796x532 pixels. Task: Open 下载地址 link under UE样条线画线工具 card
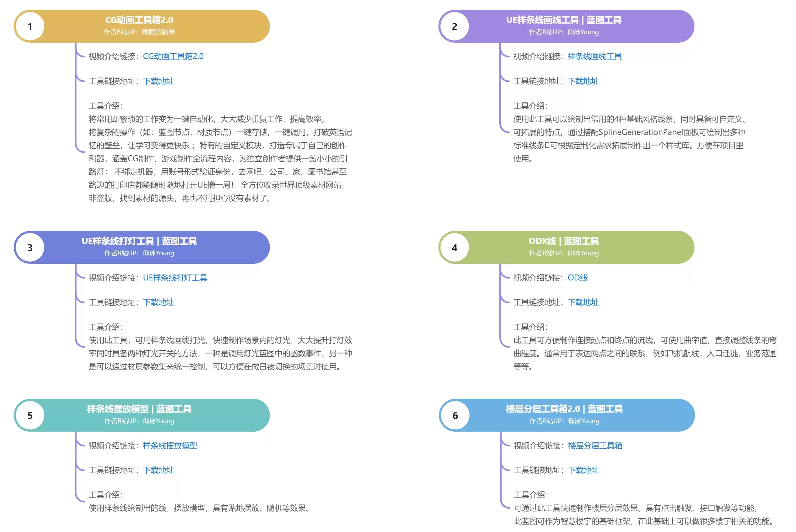coord(583,81)
